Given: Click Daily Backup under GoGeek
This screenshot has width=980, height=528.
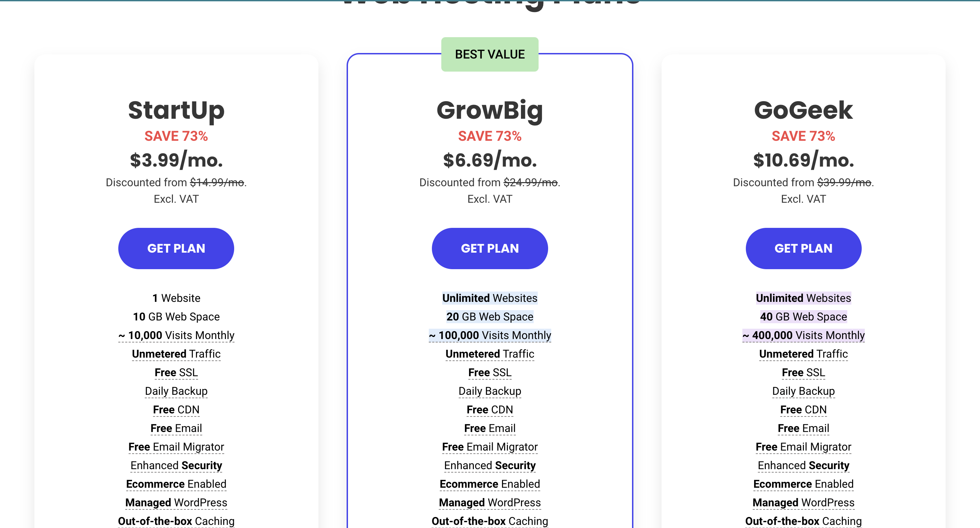Looking at the screenshot, I should tap(804, 391).
